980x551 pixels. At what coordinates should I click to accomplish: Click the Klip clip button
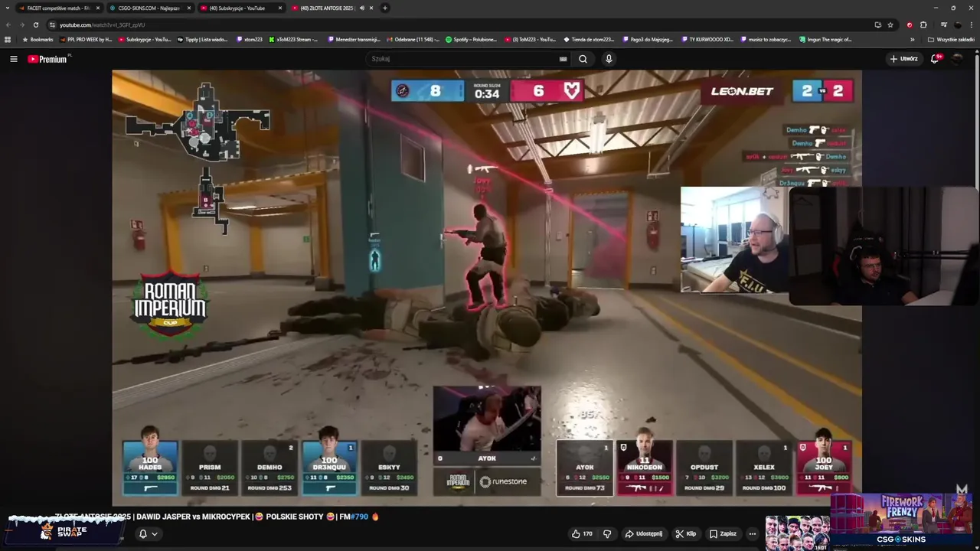pyautogui.click(x=685, y=533)
